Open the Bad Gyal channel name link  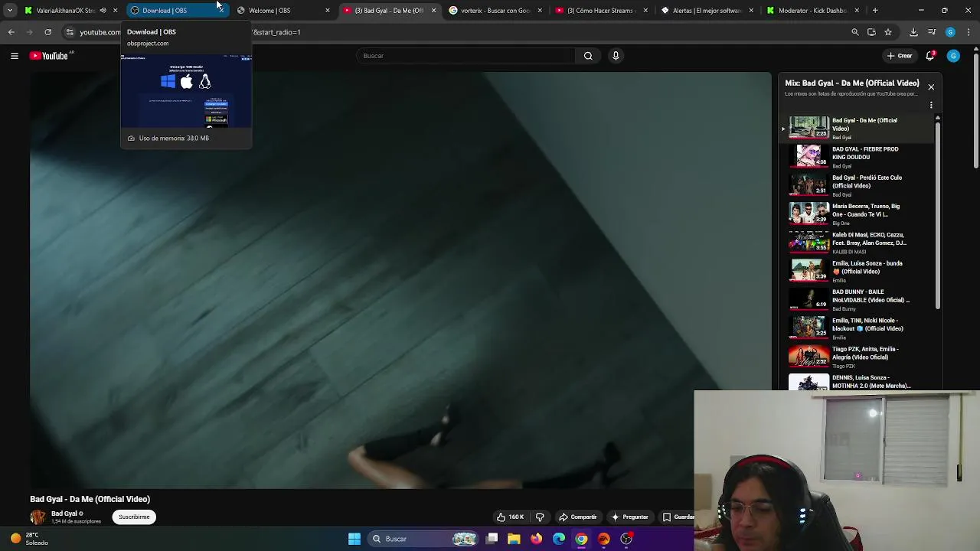[64, 514]
